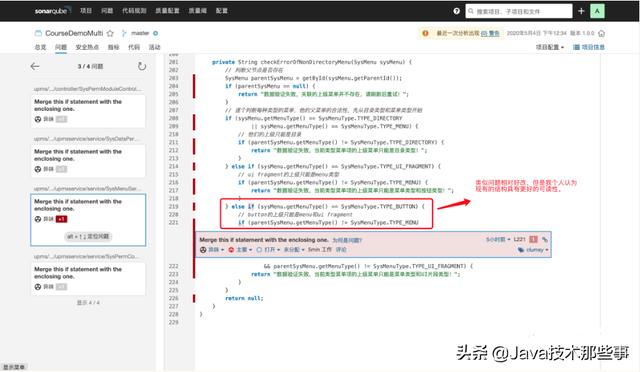The width and height of the screenshot is (640, 372).
Task: Open the master branch selector
Action: [x=140, y=33]
